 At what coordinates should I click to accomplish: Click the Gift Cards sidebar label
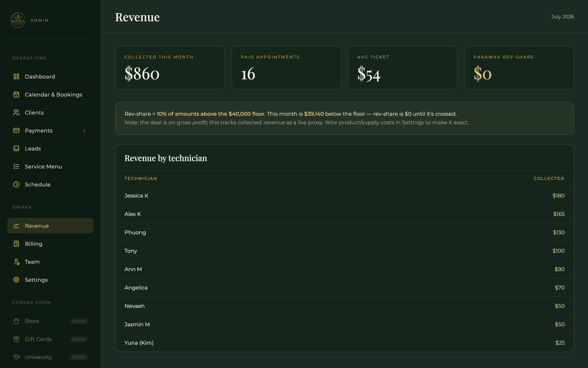pos(38,339)
